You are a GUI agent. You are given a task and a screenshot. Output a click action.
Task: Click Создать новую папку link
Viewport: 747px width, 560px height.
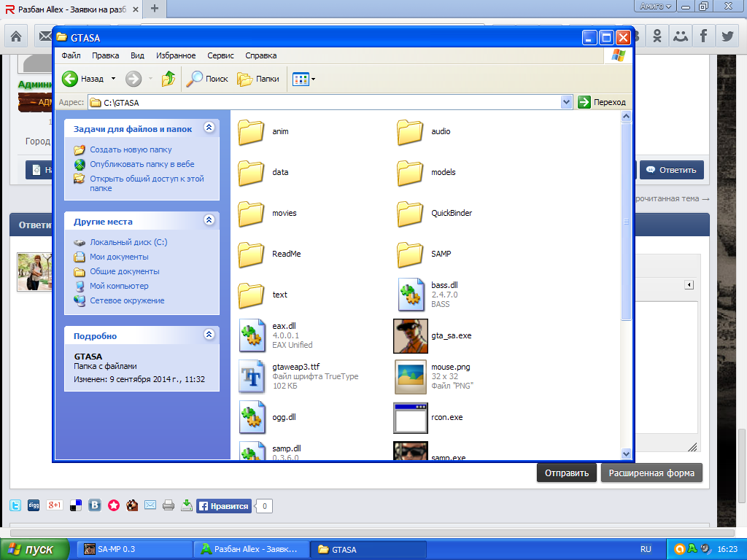(x=131, y=149)
